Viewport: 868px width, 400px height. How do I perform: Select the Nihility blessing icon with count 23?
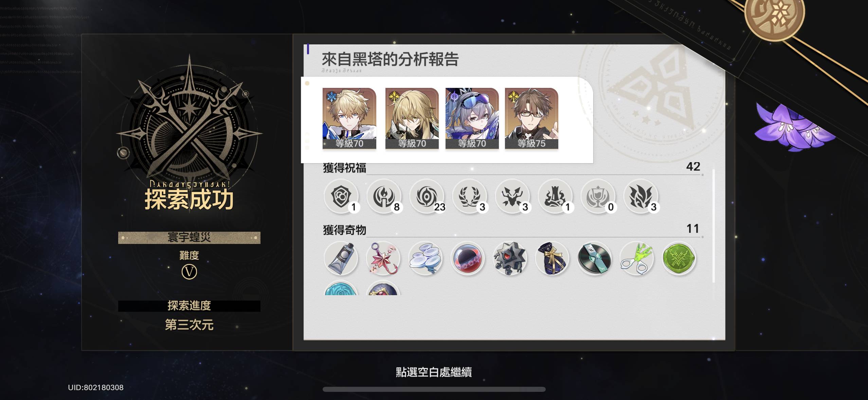pyautogui.click(x=427, y=196)
